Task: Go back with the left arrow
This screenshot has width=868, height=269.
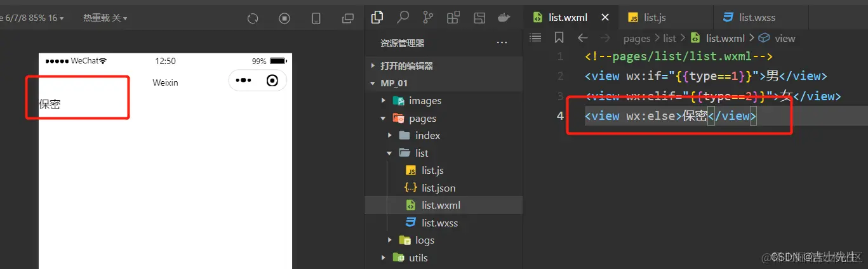Action: tap(582, 38)
